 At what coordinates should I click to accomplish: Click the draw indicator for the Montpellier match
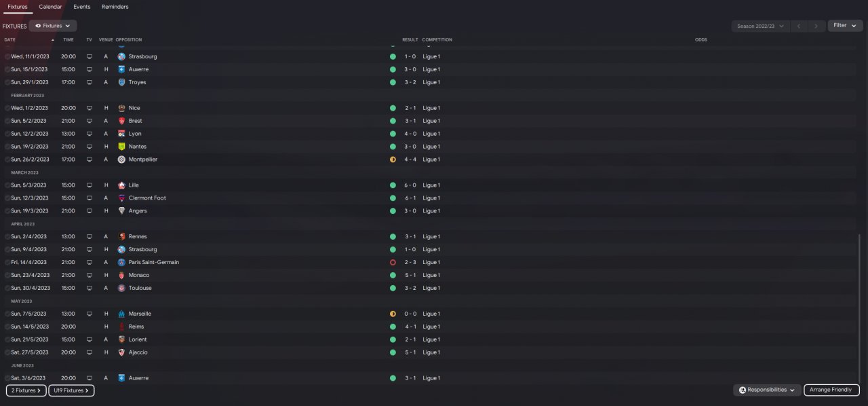tap(393, 160)
